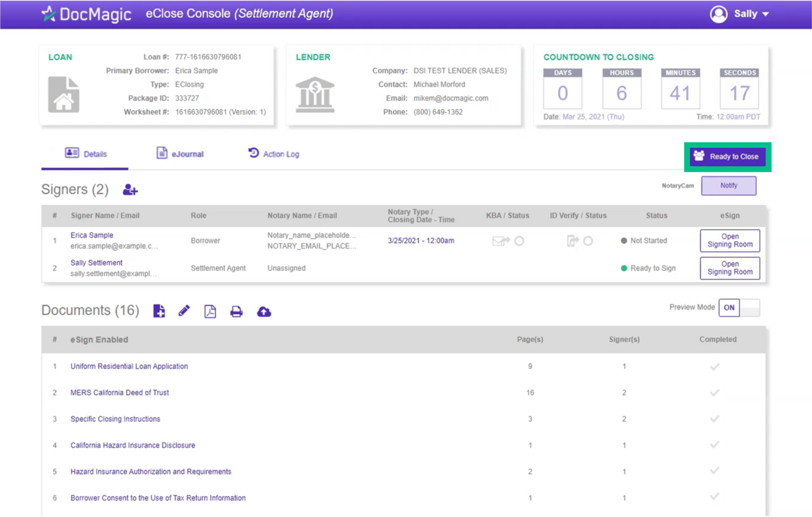Click the Not Started status for Erica
This screenshot has width=812, height=517.
pyautogui.click(x=644, y=241)
